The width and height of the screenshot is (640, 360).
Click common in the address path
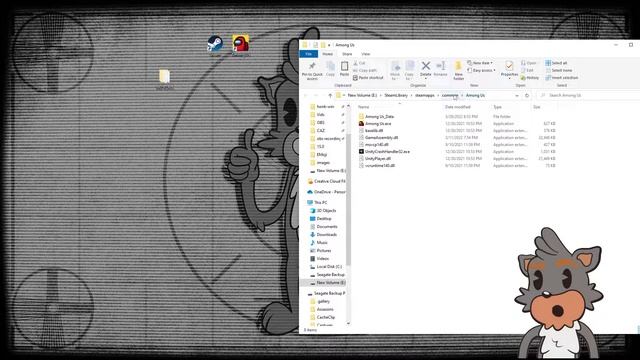(450, 96)
